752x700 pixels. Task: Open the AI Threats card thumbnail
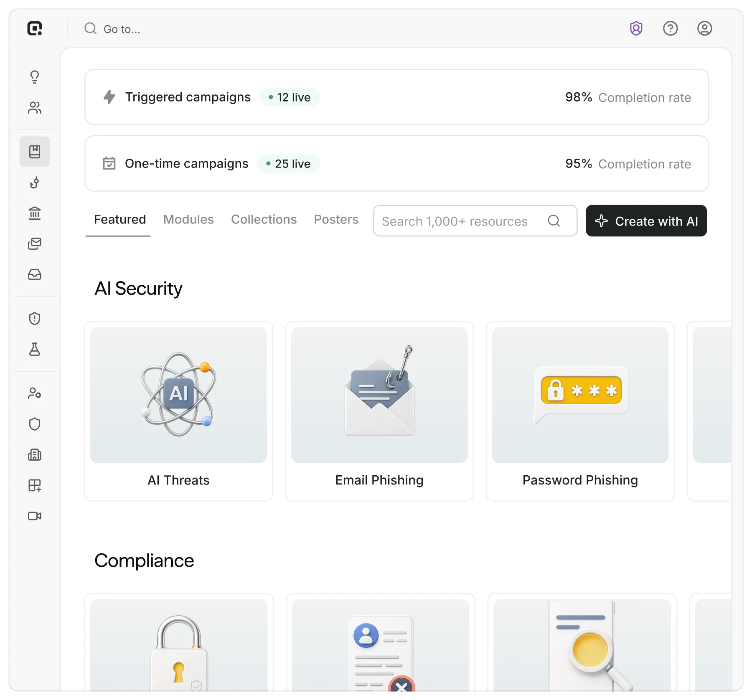178,395
